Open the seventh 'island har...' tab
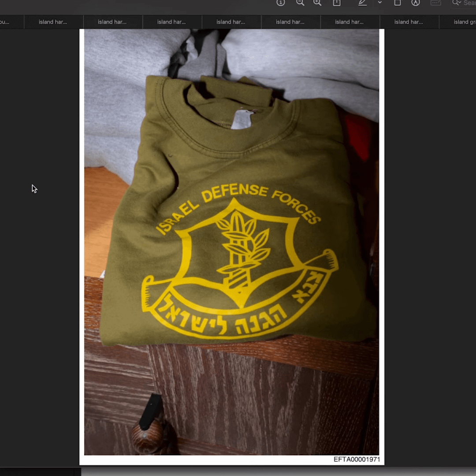 click(409, 22)
